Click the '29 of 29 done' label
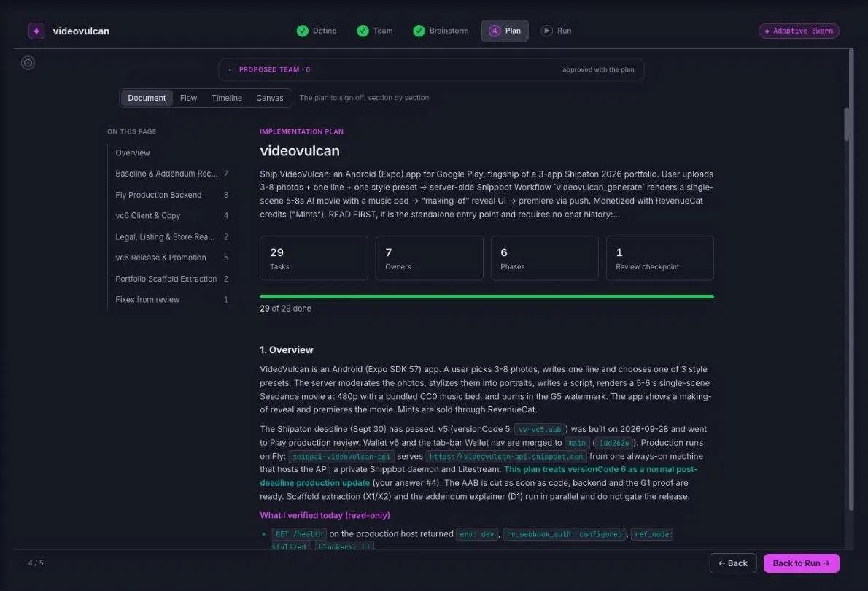Viewport: 868px width, 591px height. point(285,309)
